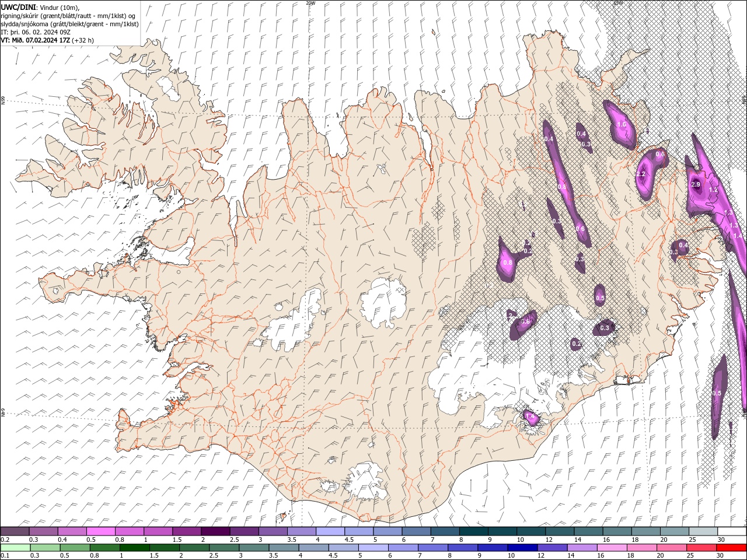Pick the deep navy blue 10 swatch
The image size is (747, 560).
tap(522, 547)
